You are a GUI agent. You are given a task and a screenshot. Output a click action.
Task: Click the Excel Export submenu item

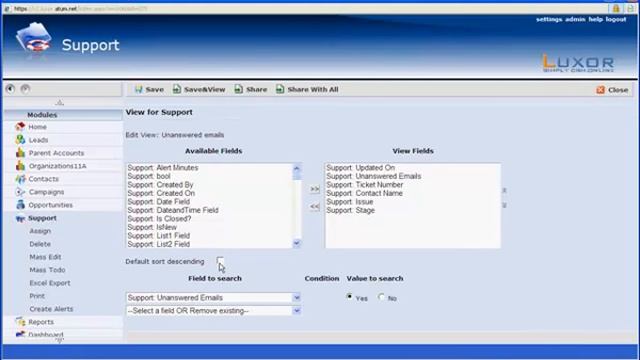(x=50, y=283)
